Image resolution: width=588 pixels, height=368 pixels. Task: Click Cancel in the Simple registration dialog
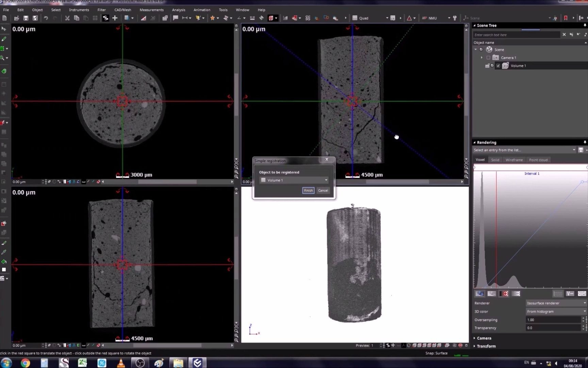pyautogui.click(x=323, y=190)
